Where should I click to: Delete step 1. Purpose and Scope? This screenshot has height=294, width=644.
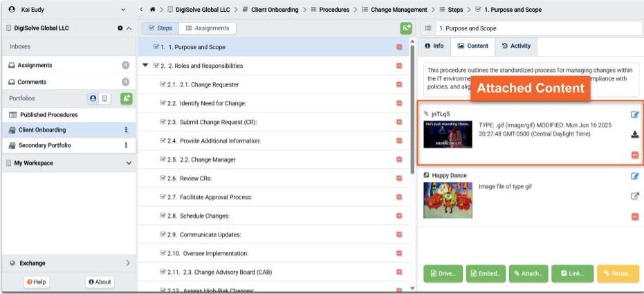(399, 47)
